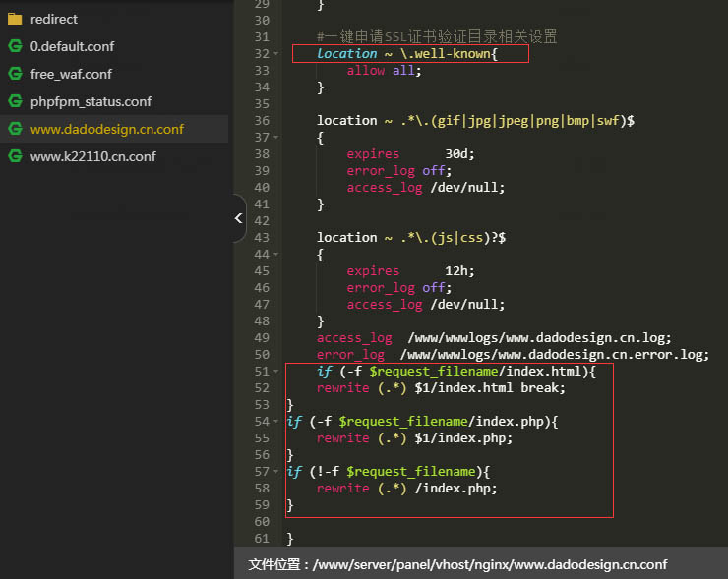Click the file icon beside www.dadodesign.cn.conf
This screenshot has height=579, width=728.
tap(15, 129)
